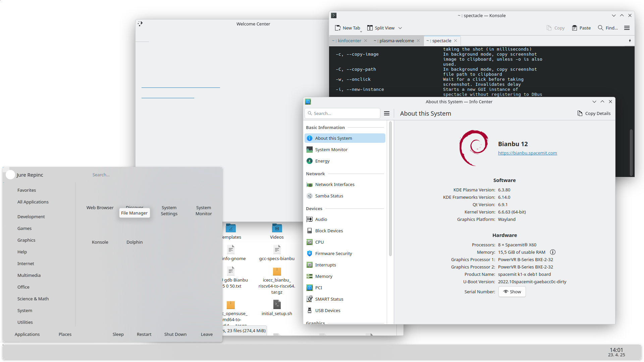Click Find in Konsole toolbar
Viewport: 644px width, 362px height.
tap(608, 28)
